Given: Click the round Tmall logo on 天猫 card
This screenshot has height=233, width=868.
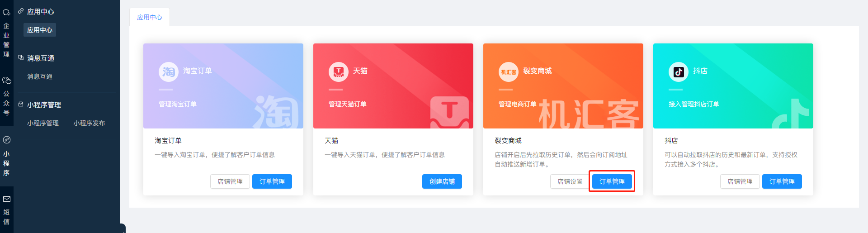Looking at the screenshot, I should 339,72.
